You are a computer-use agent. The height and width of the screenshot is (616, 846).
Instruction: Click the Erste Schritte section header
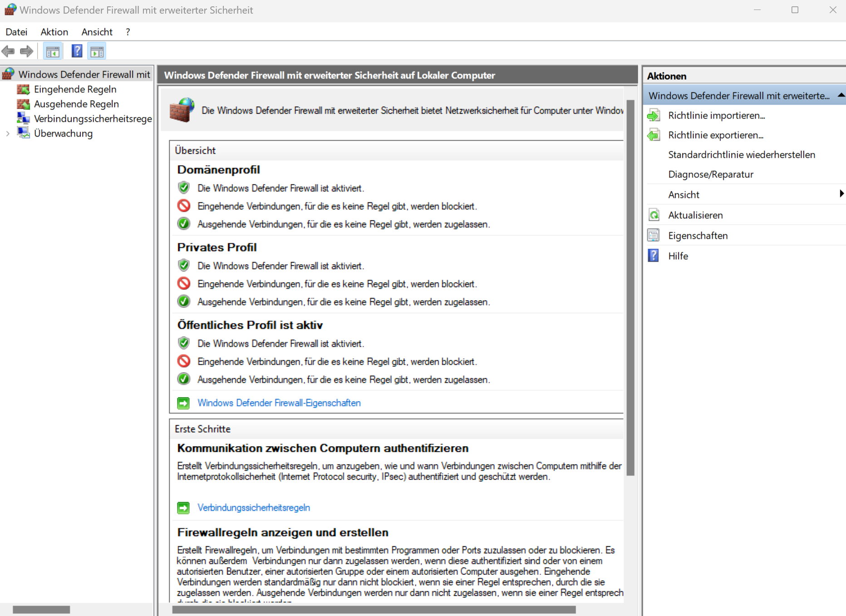202,429
